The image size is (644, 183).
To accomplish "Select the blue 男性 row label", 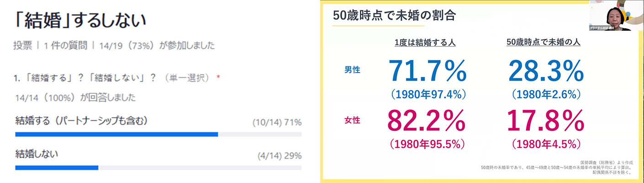I will coord(352,70).
